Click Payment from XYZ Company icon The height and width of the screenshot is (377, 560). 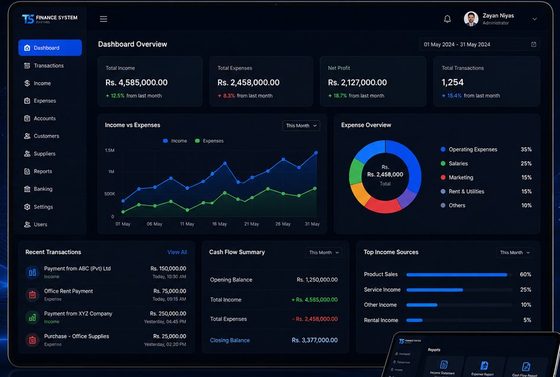click(x=32, y=317)
